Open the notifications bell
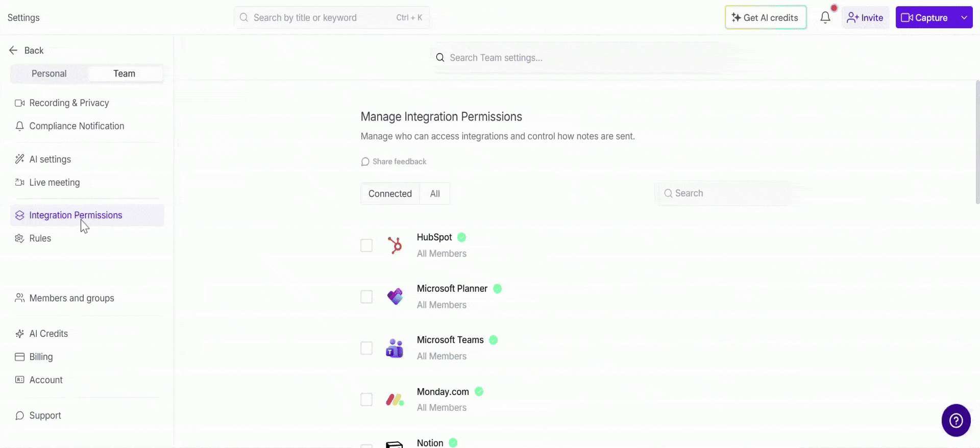Viewport: 980px width, 448px height. coord(825,17)
